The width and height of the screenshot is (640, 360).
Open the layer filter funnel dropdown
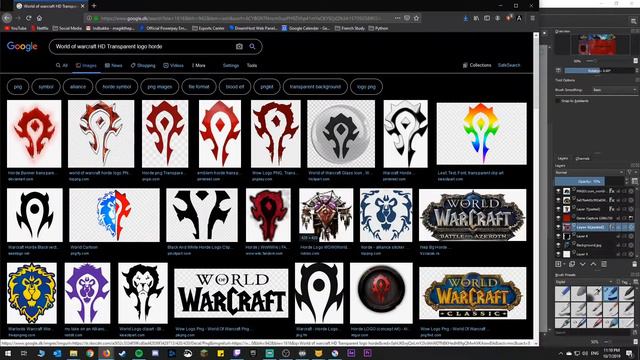click(630, 173)
